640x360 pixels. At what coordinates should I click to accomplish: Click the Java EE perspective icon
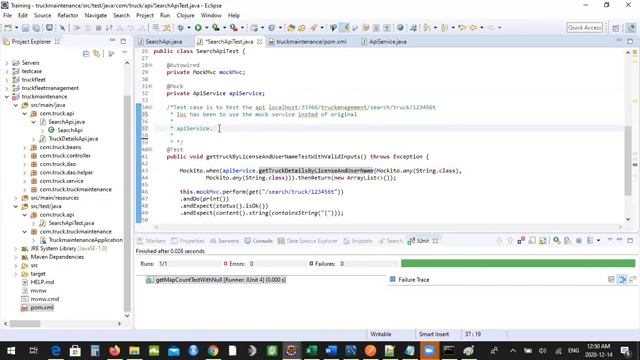click(631, 28)
